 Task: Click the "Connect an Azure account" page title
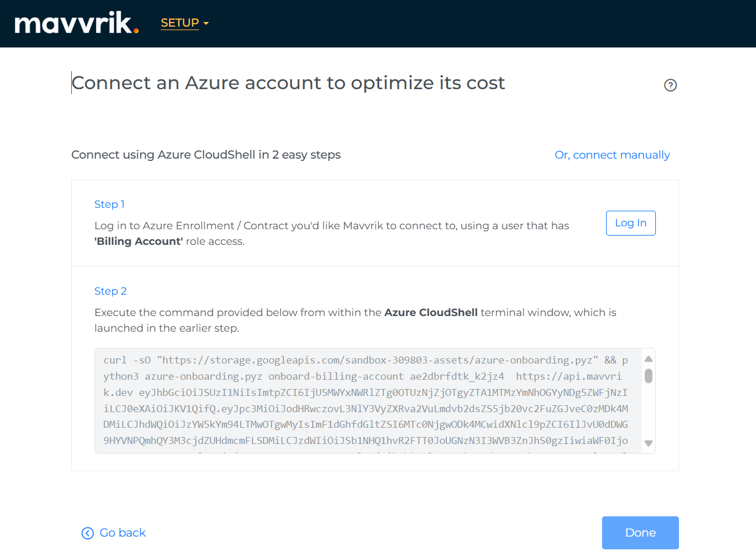coord(288,83)
